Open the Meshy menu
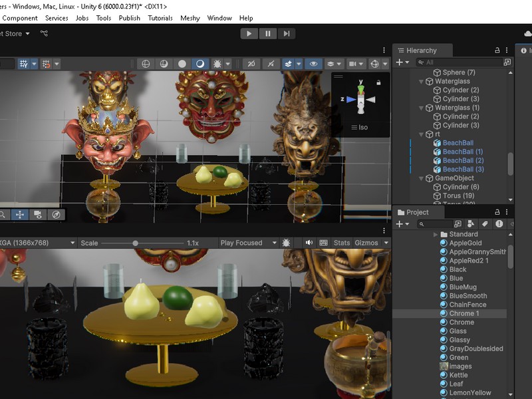 coord(190,18)
